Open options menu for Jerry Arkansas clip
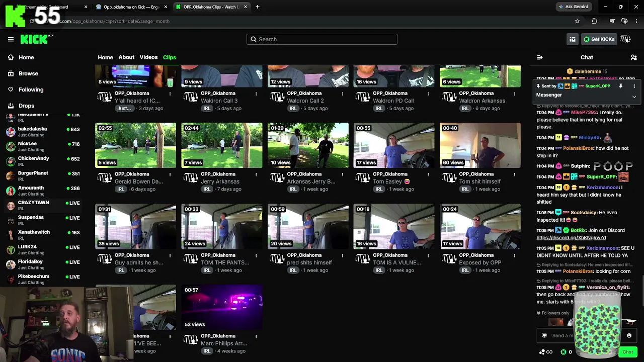The width and height of the screenshot is (644, 362). (x=256, y=174)
